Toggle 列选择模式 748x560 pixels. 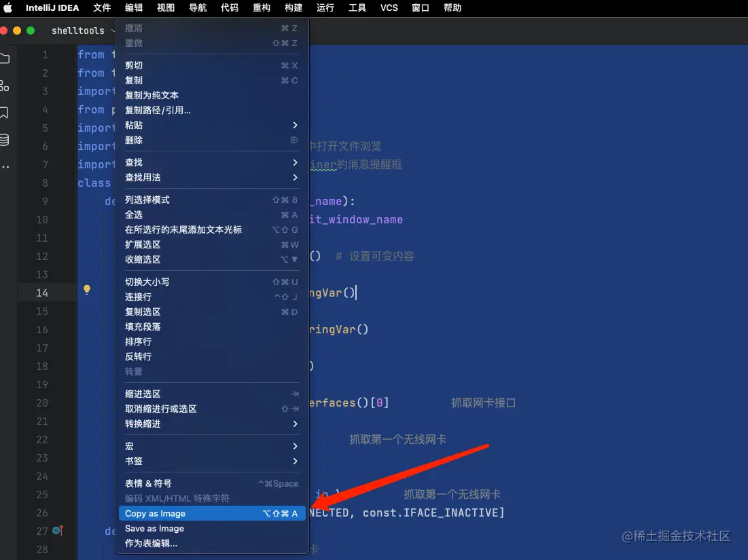[212, 200]
